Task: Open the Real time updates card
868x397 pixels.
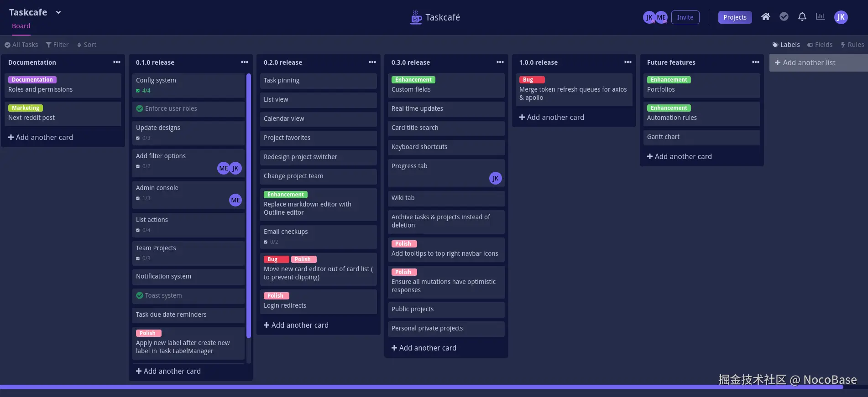Action: [x=446, y=109]
